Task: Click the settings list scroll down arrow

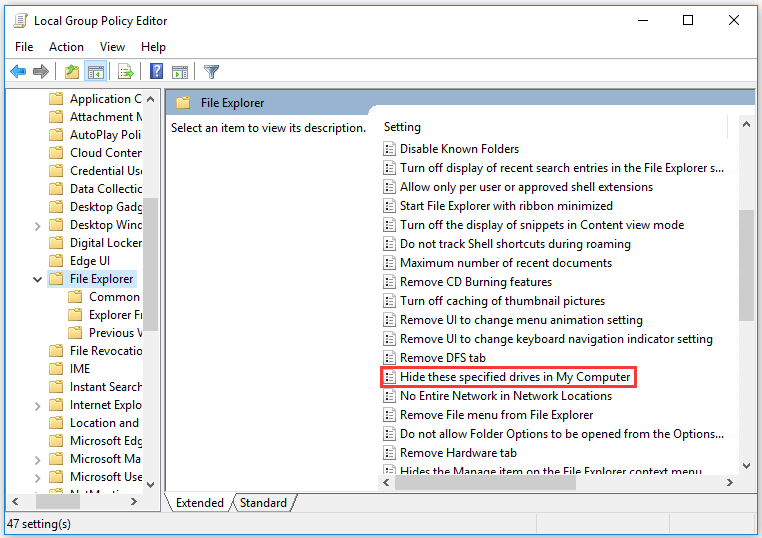Action: pyautogui.click(x=746, y=466)
